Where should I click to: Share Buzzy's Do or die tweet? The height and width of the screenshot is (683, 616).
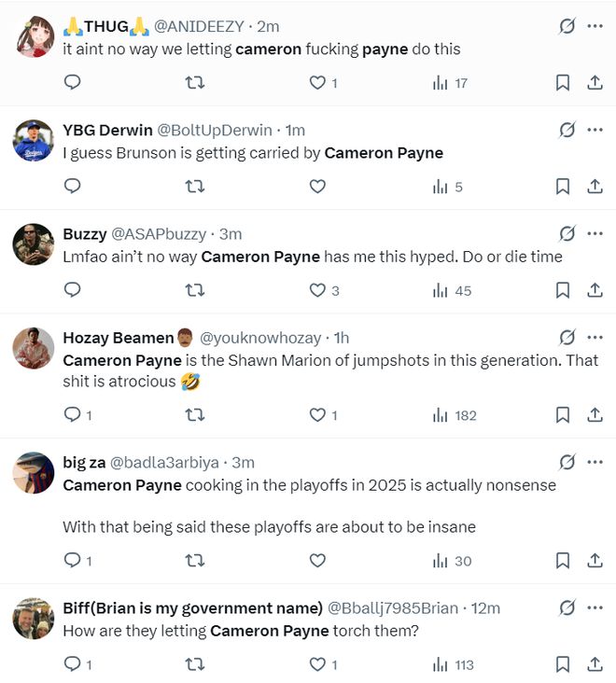(595, 290)
